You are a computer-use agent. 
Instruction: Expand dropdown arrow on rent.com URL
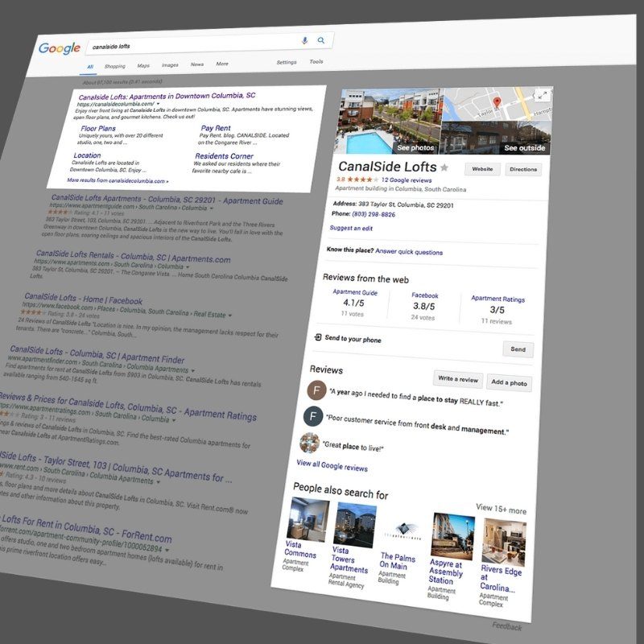158,481
